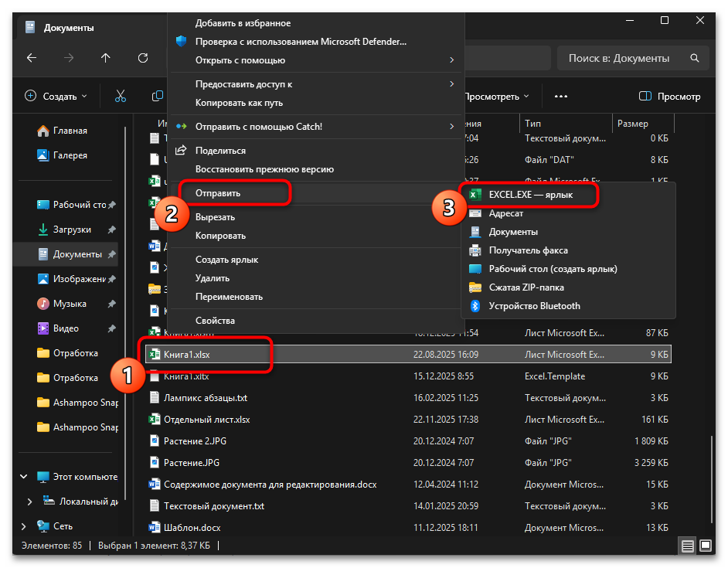This screenshot has width=728, height=568.
Task: Expand Открыть с помощью submenu
Action: point(316,60)
